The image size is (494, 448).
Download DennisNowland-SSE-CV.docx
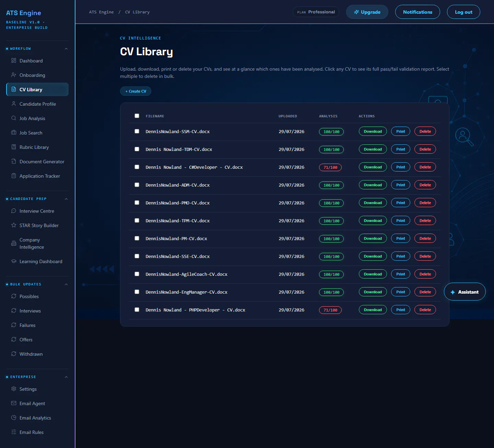point(373,256)
